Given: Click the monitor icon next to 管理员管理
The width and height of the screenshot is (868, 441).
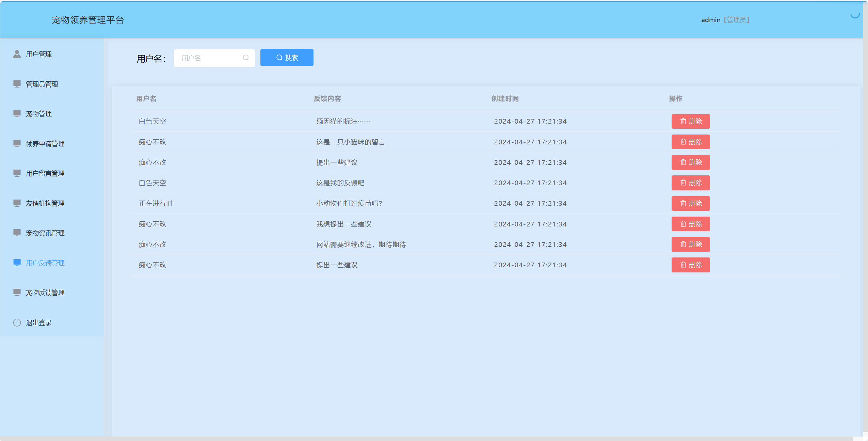Looking at the screenshot, I should [x=17, y=84].
